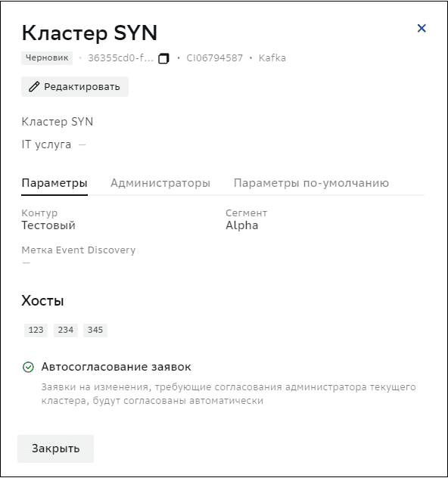The width and height of the screenshot is (448, 478).
Task: Click the Черновик status badge
Action: 47,58
